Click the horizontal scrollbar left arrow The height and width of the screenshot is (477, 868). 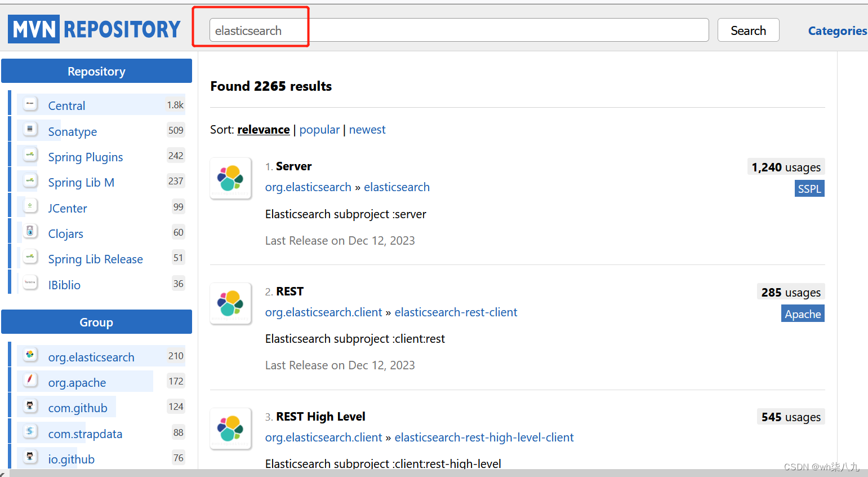pyautogui.click(x=3, y=474)
